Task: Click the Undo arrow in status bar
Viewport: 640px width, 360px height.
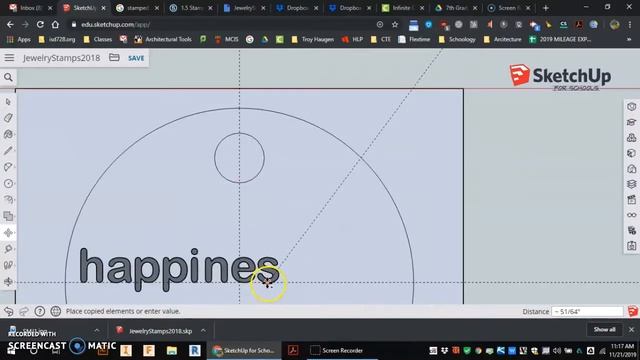Action: click(9, 311)
